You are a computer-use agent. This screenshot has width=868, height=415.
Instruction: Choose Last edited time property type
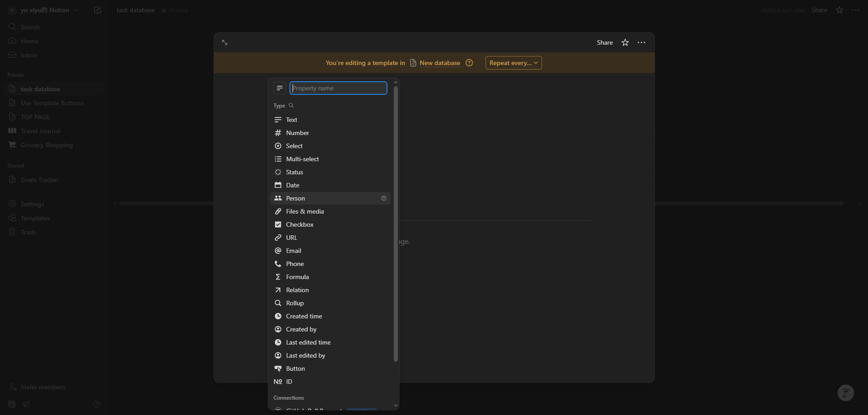coord(330,342)
